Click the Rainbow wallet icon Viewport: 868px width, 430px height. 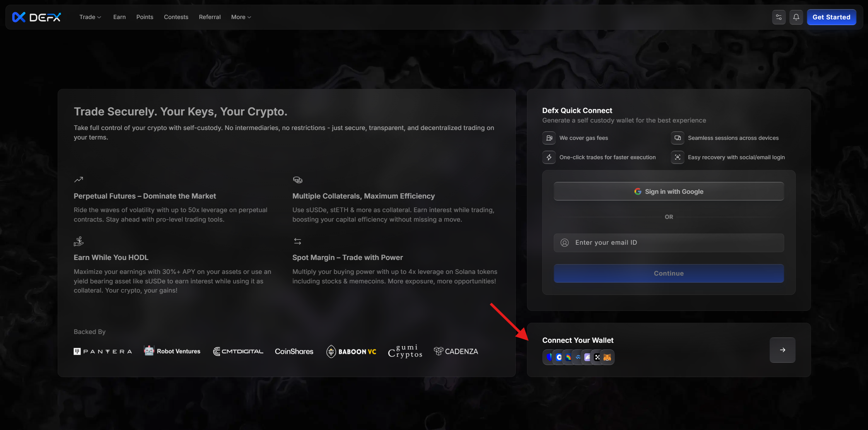568,357
